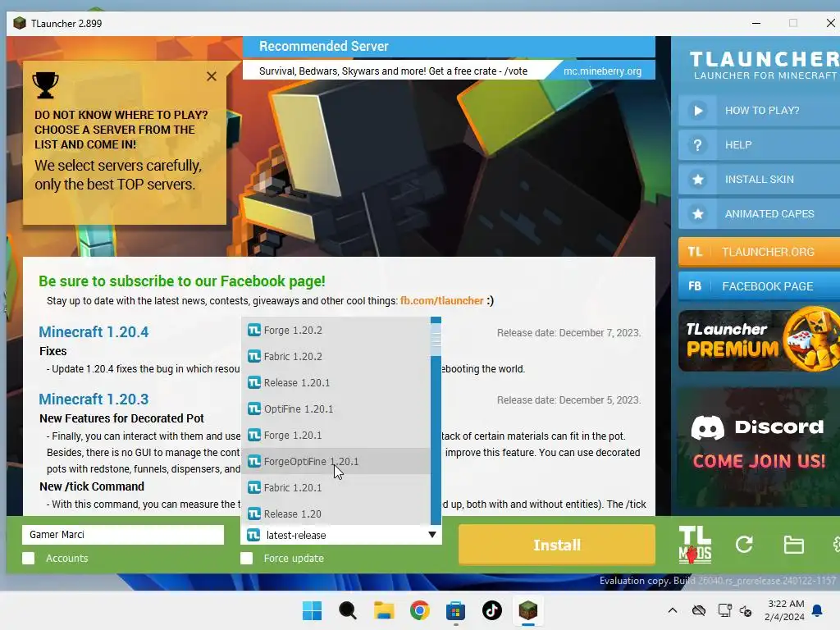
Task: Close the yellow server tip popup
Action: [x=212, y=76]
